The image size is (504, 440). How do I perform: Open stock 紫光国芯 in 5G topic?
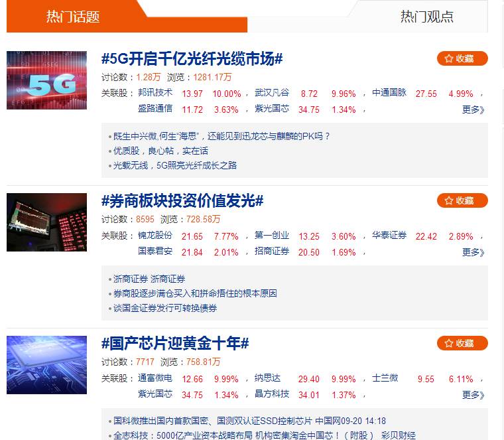click(x=272, y=109)
